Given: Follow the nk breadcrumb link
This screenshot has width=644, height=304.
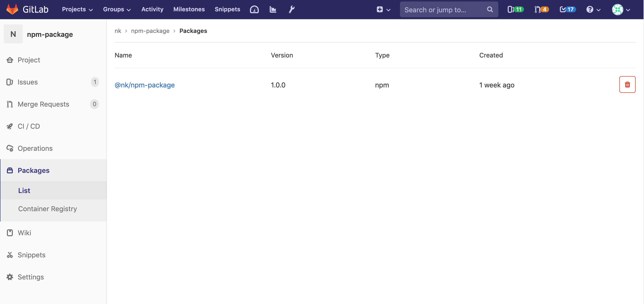Looking at the screenshot, I should 118,31.
